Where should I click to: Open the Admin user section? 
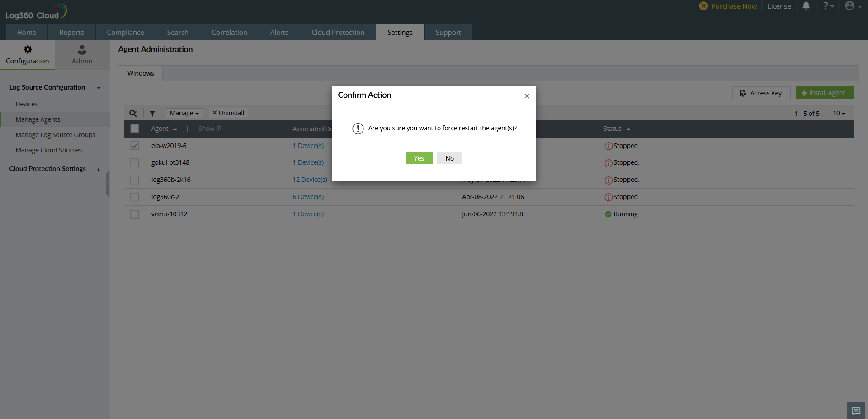tap(82, 55)
